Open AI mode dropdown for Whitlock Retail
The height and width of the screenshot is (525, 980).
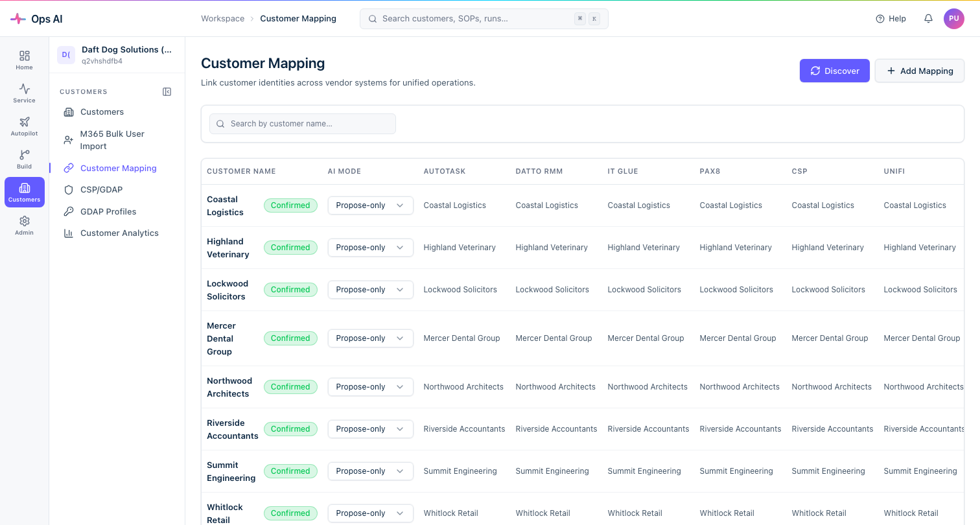point(370,513)
